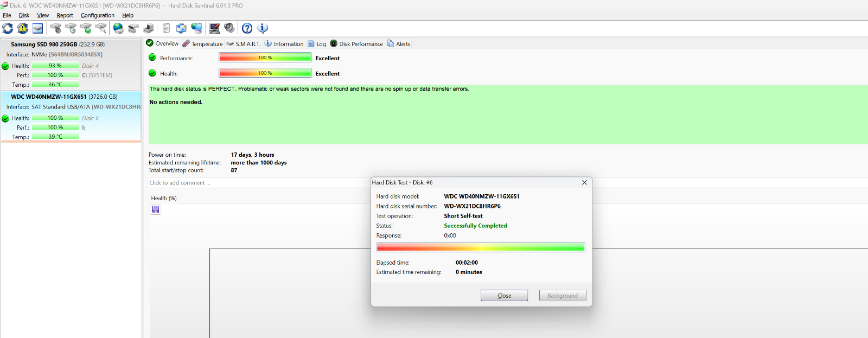Click the monitor with pen toolbar icon

pos(214,28)
